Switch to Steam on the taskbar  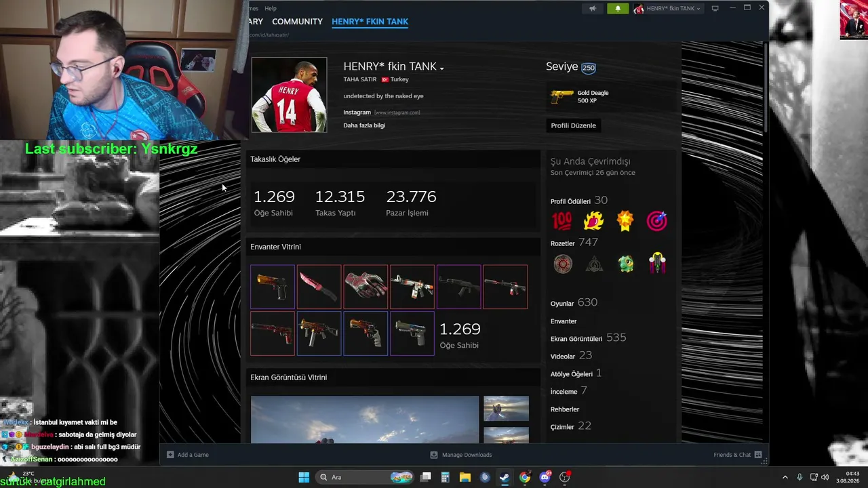[x=505, y=477]
